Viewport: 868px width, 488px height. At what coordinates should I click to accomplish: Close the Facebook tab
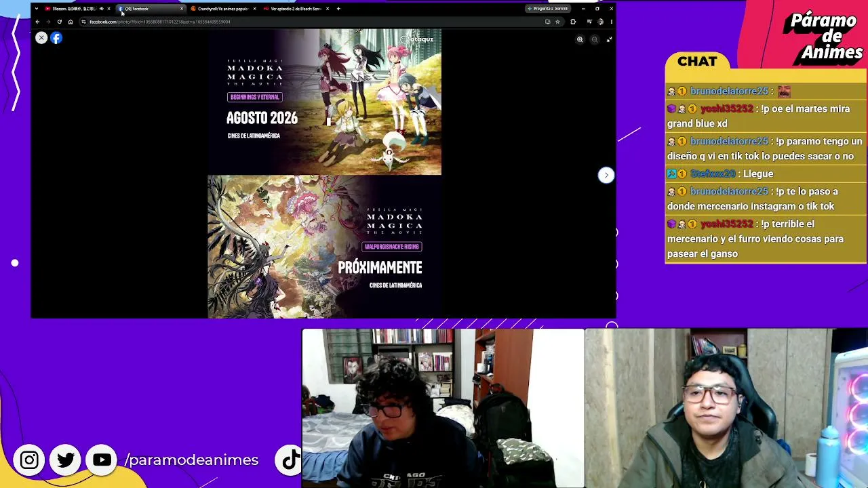pos(181,9)
